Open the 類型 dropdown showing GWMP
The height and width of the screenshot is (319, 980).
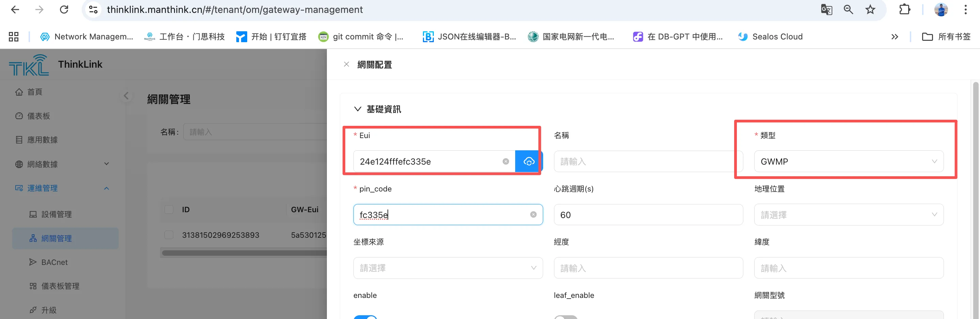click(849, 162)
